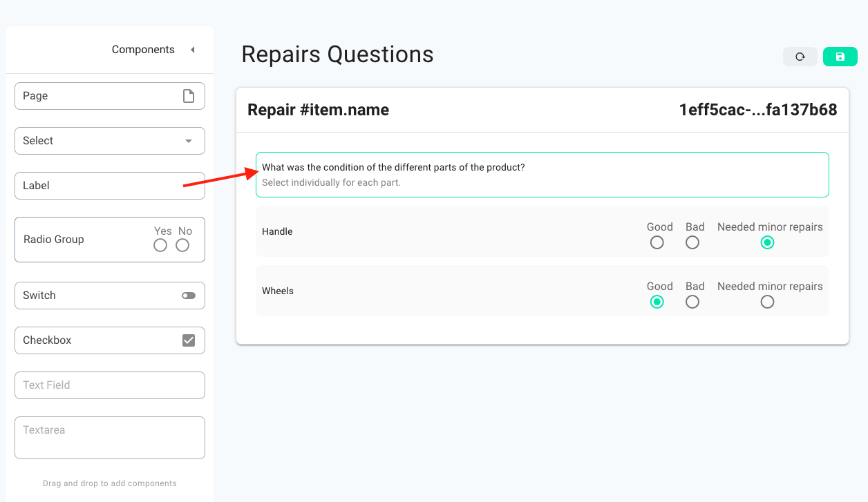Click the refresh icon button
Screen dimensions: 868x502
point(800,57)
